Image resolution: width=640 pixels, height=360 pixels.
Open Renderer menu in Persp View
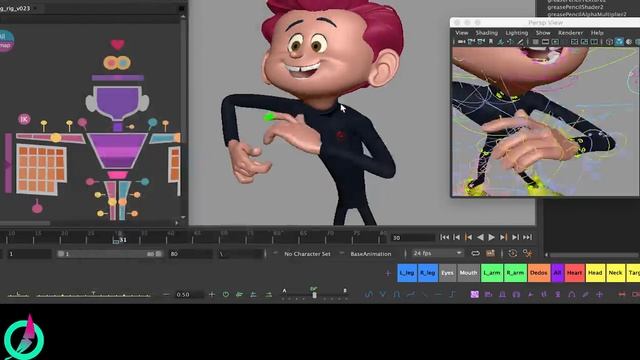[x=570, y=33]
